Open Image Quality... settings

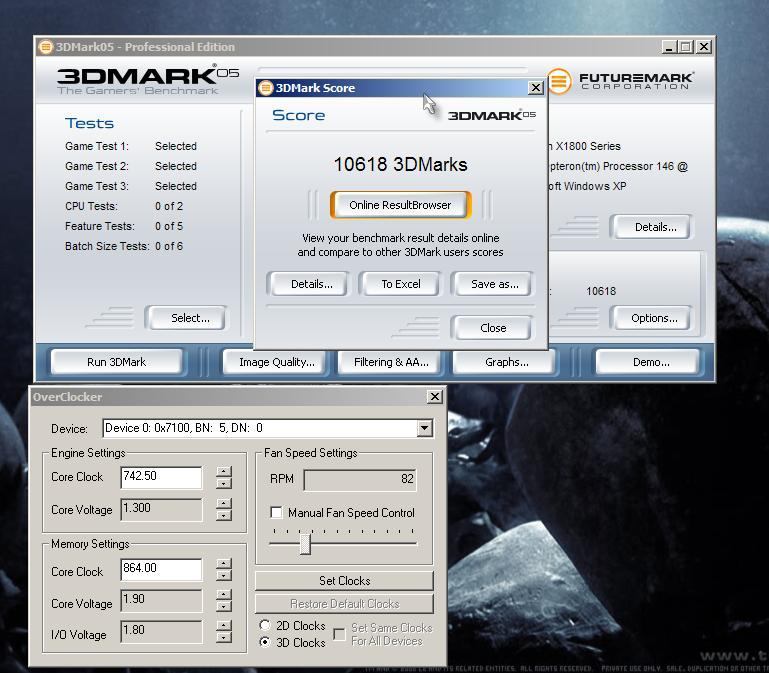pos(277,362)
